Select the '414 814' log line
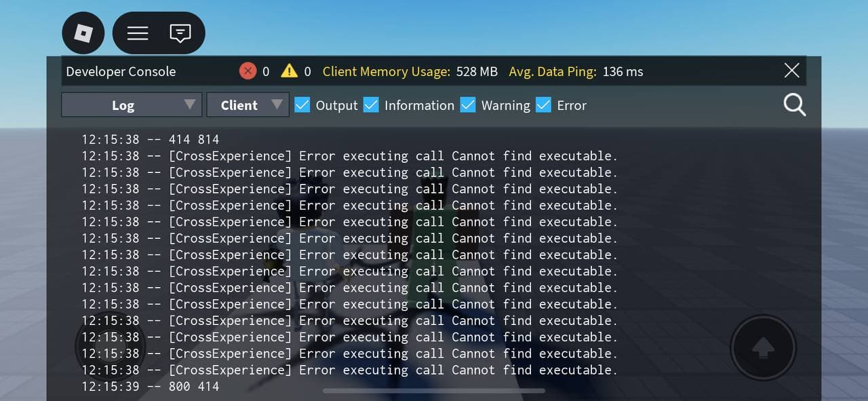The image size is (868, 401). (194, 140)
